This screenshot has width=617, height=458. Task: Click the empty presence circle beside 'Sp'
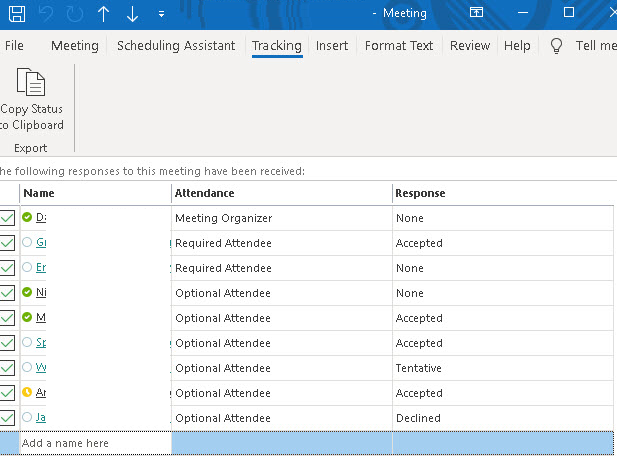point(27,342)
